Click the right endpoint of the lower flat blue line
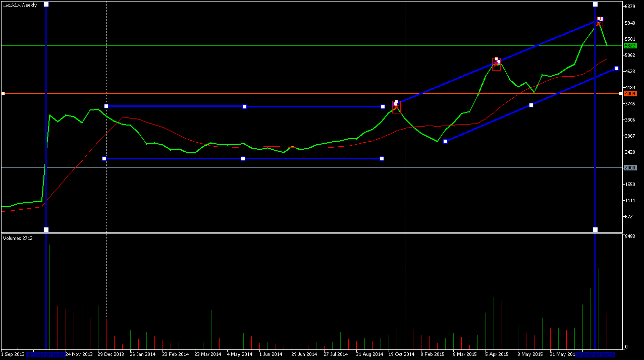Image resolution: width=644 pixels, height=360 pixels. pyautogui.click(x=382, y=158)
